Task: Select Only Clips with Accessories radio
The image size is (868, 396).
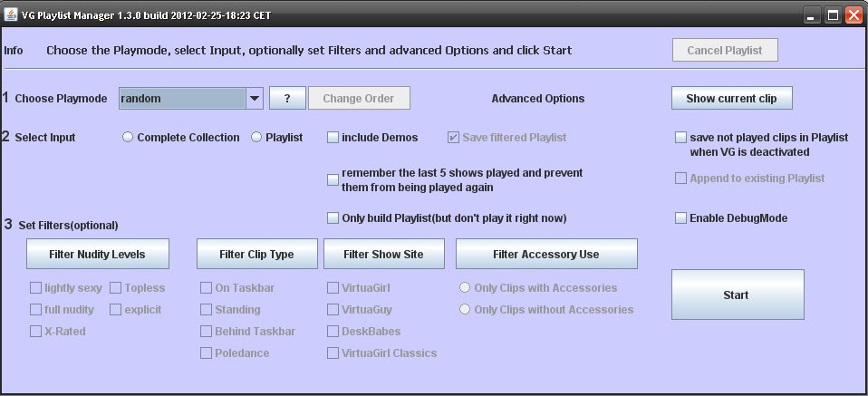Action: click(465, 288)
